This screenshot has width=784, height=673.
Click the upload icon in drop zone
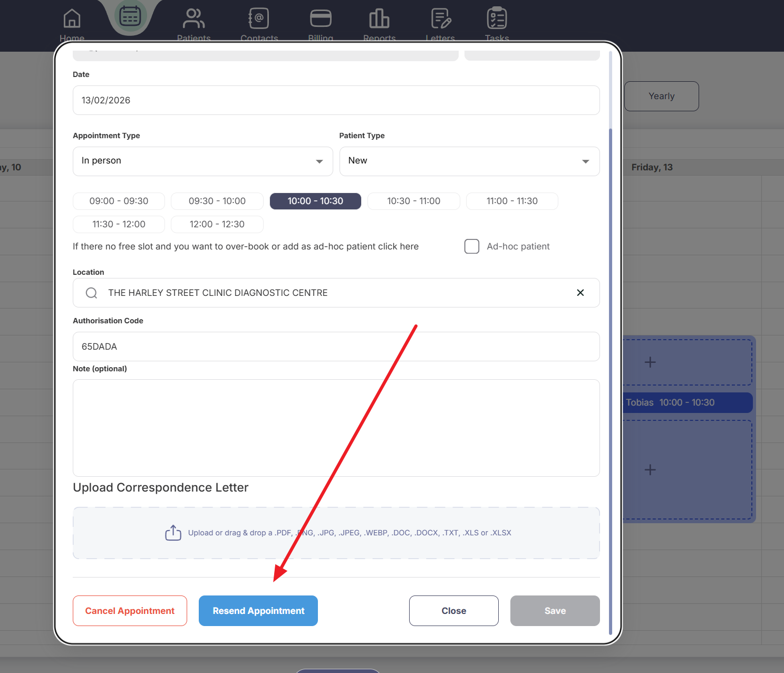pyautogui.click(x=173, y=533)
